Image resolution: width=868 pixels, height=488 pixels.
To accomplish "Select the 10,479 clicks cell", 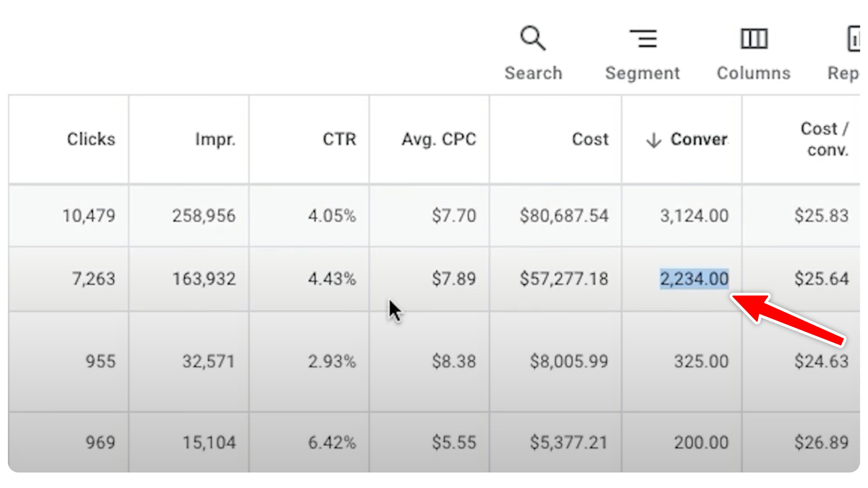I will pos(89,216).
